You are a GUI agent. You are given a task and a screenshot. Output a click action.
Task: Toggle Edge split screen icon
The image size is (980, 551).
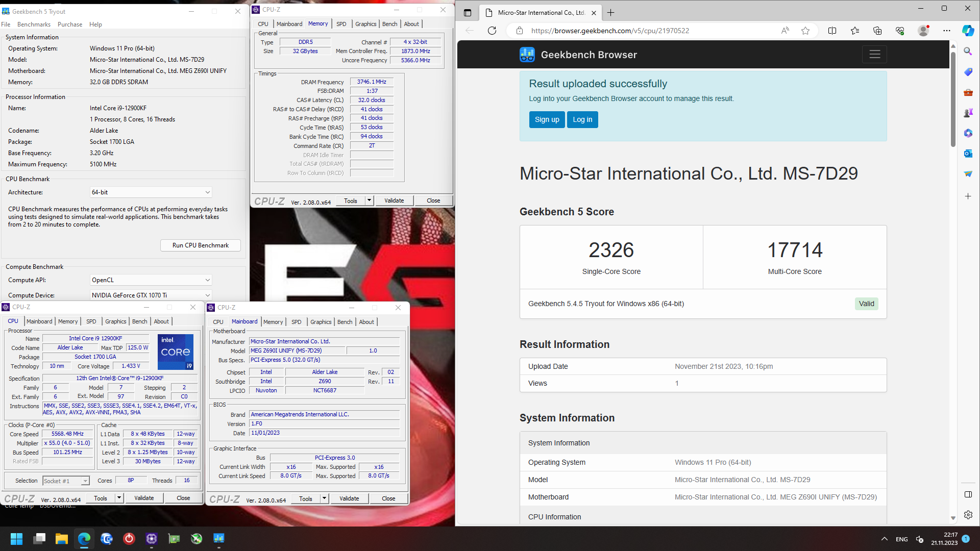coord(832,31)
